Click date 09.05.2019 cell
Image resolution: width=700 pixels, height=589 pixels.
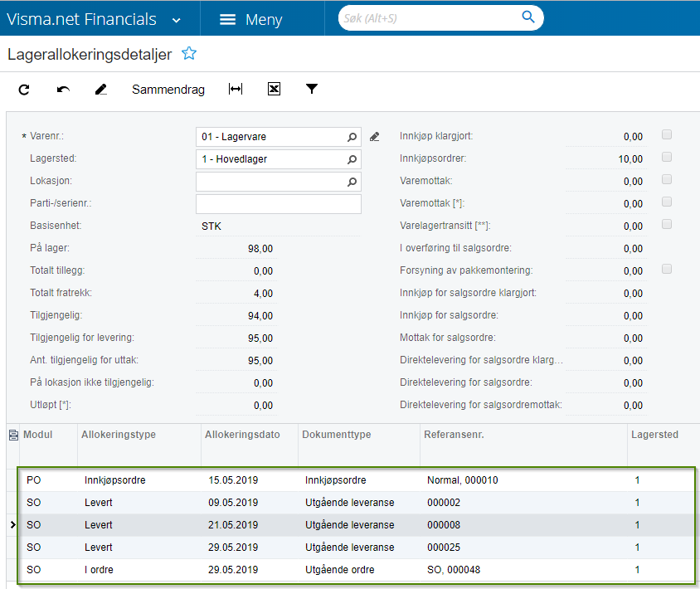[x=233, y=503]
